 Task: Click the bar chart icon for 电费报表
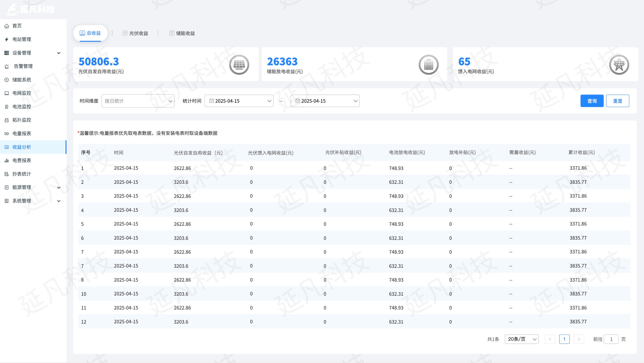coord(7,161)
